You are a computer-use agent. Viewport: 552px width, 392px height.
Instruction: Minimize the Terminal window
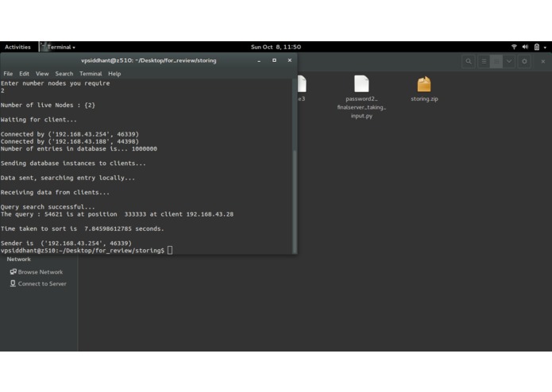pos(259,60)
